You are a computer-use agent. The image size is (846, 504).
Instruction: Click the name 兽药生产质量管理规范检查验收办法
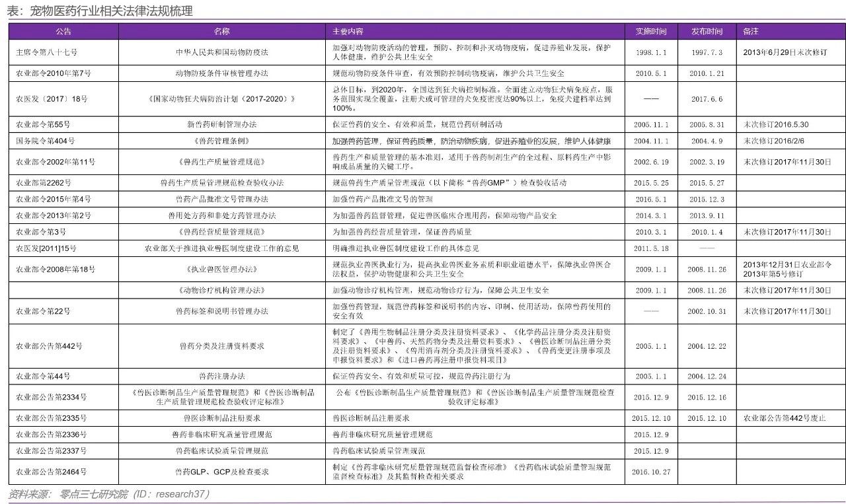(x=222, y=183)
